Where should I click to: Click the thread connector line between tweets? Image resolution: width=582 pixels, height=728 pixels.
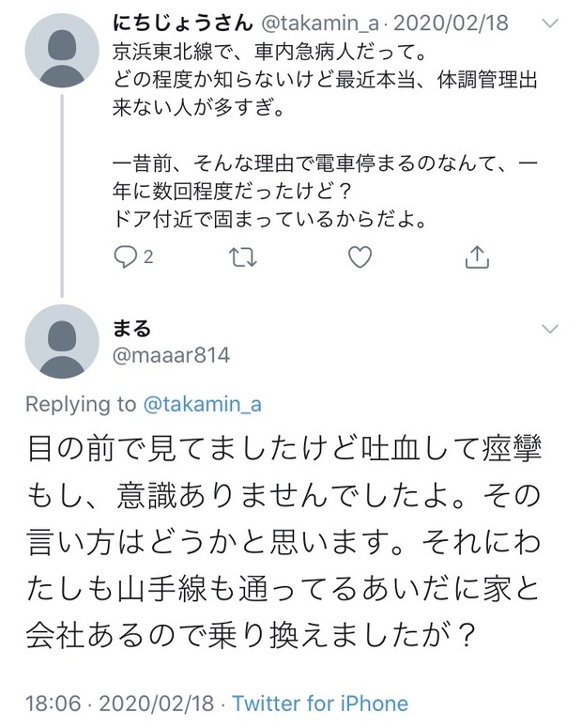[x=62, y=195]
